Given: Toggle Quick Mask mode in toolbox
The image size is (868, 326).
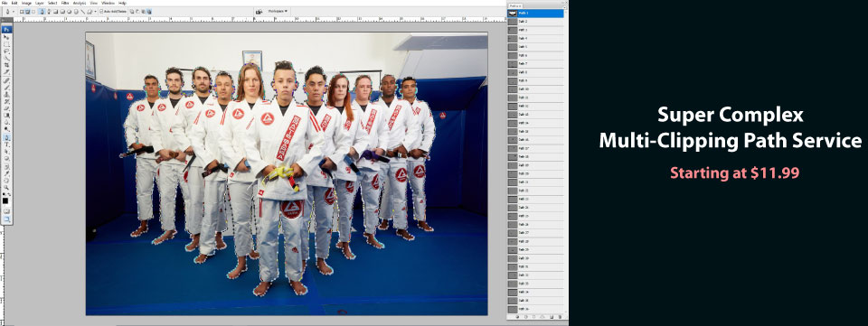Looking at the screenshot, I should 6,210.
